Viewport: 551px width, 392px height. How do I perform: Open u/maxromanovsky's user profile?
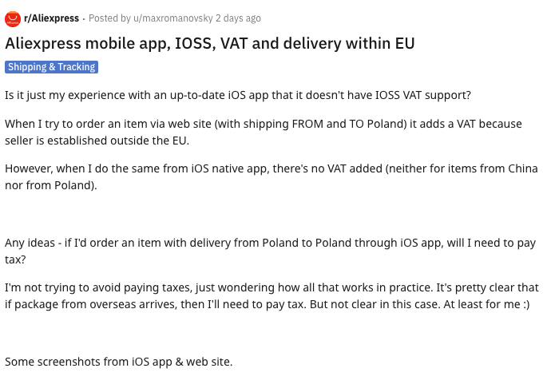pyautogui.click(x=173, y=18)
